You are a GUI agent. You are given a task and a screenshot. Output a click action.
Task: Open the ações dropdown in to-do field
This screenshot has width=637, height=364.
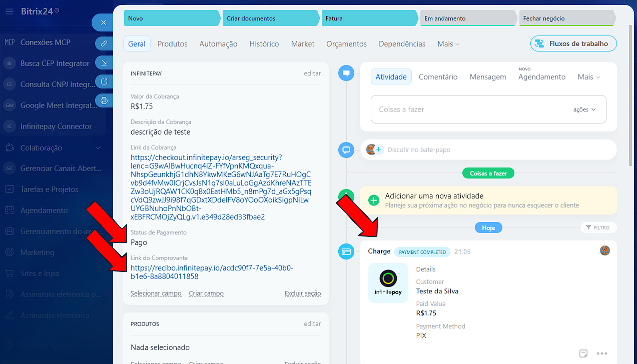584,110
